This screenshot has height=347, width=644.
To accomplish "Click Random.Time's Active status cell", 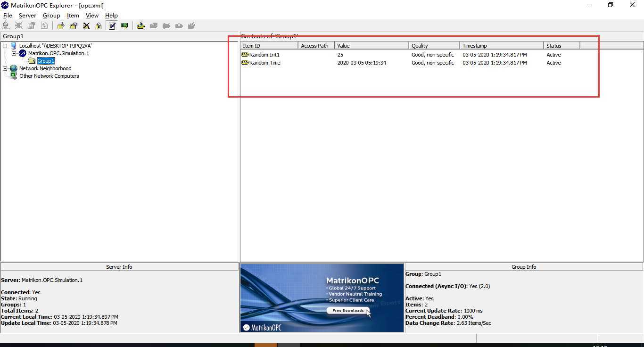I will (553, 63).
